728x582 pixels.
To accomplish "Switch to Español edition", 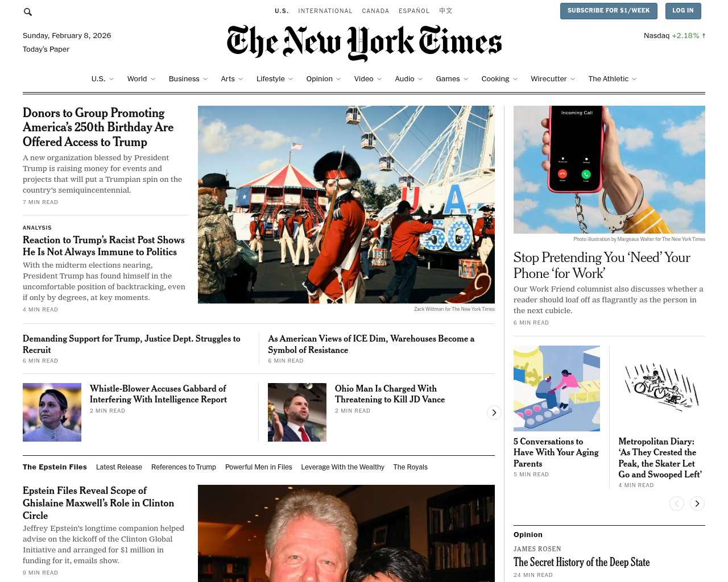I will 414,11.
